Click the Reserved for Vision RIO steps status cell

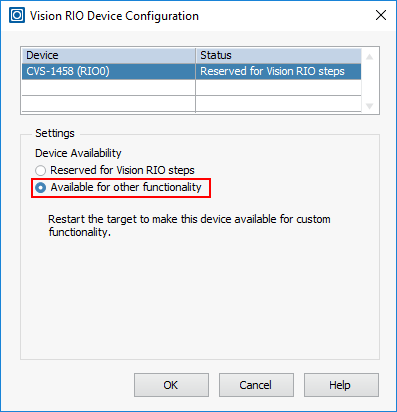(x=278, y=71)
